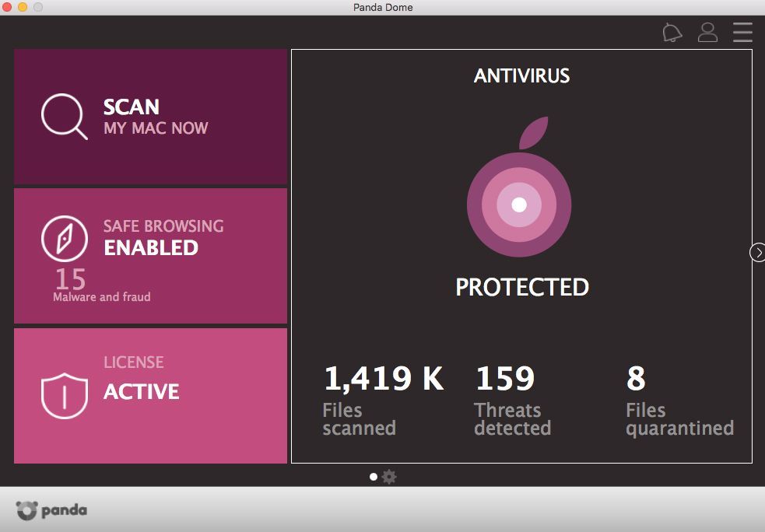Click the Malware and fraud label
The height and width of the screenshot is (532, 765).
(x=101, y=297)
